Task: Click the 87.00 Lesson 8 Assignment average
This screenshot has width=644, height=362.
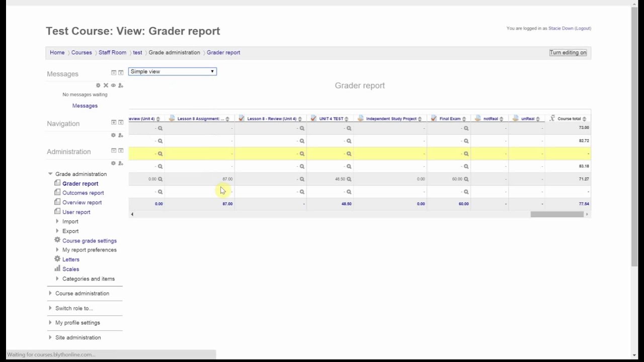Action: [x=227, y=204]
